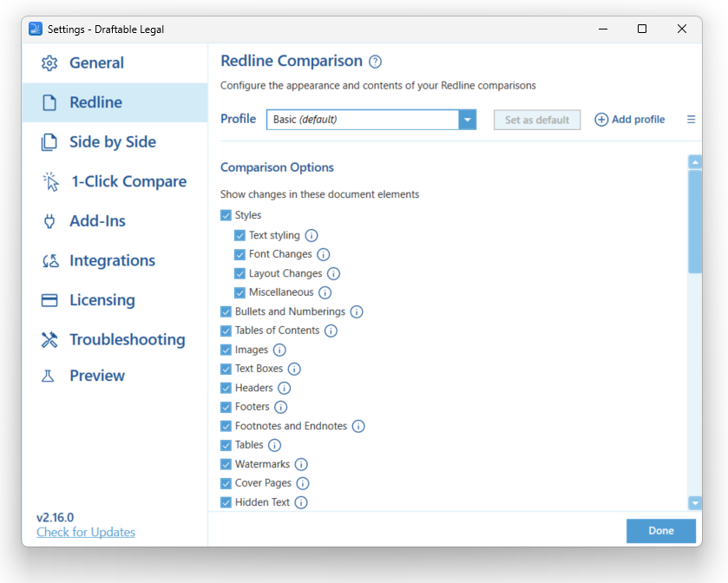The width and height of the screenshot is (728, 583).
Task: Uncheck the Headers checkbox
Action: (x=226, y=388)
